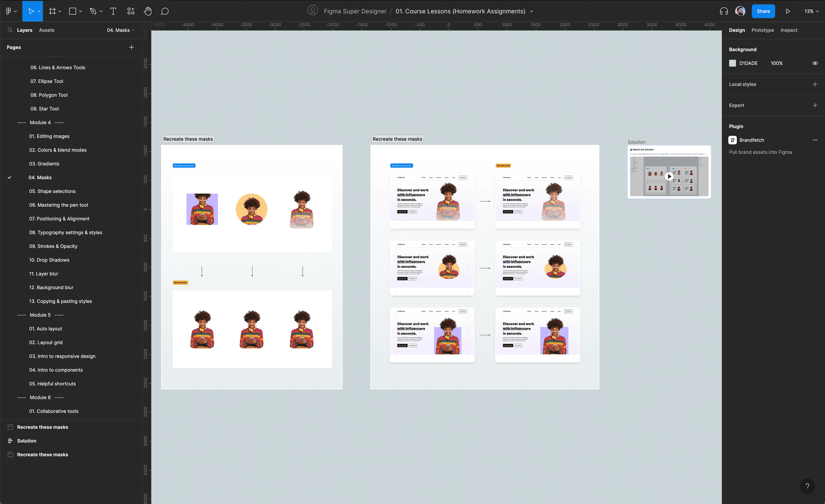The width and height of the screenshot is (825, 504).
Task: Click the plus to add a local style
Action: click(815, 84)
